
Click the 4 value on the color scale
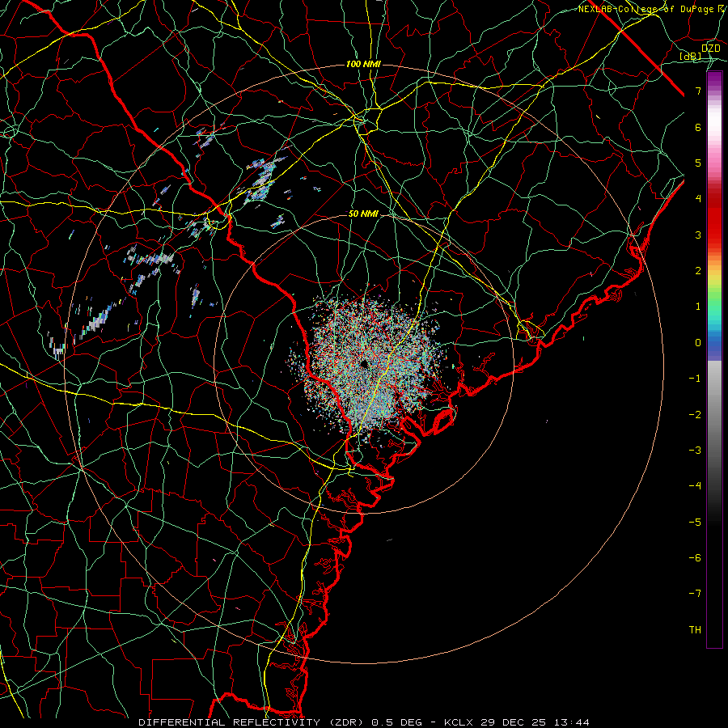coord(698,199)
